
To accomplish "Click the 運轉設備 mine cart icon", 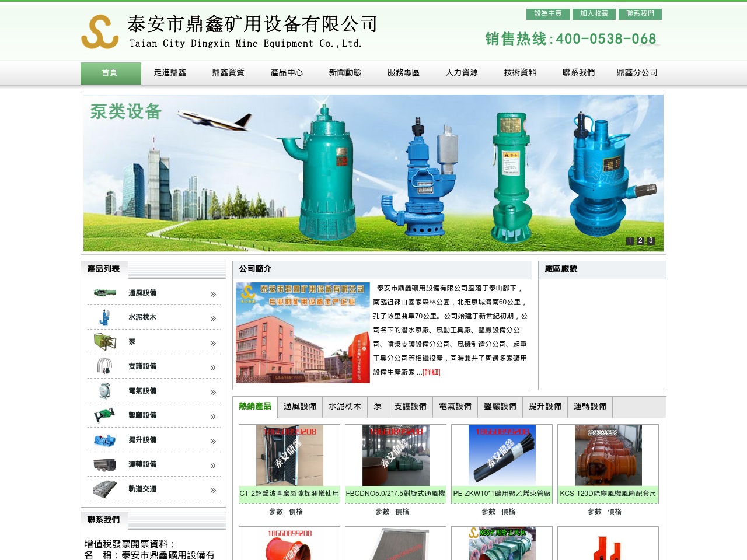I will pos(105,464).
